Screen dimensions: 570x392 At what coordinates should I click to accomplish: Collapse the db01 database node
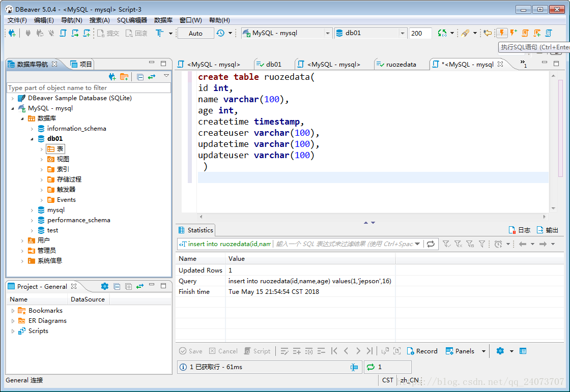(x=32, y=139)
